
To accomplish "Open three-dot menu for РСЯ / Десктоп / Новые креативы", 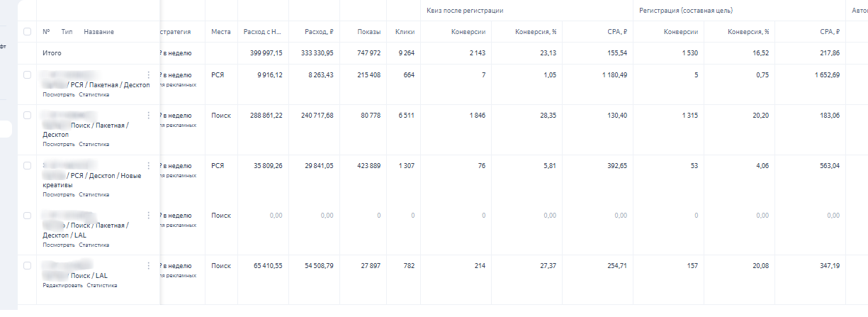I will 148,165.
